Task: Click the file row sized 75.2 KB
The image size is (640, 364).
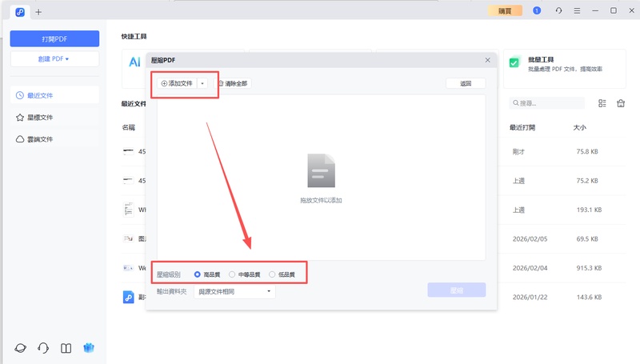Action: [563, 180]
